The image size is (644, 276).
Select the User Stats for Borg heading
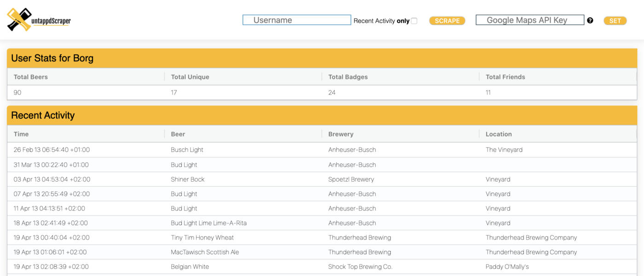tap(52, 59)
